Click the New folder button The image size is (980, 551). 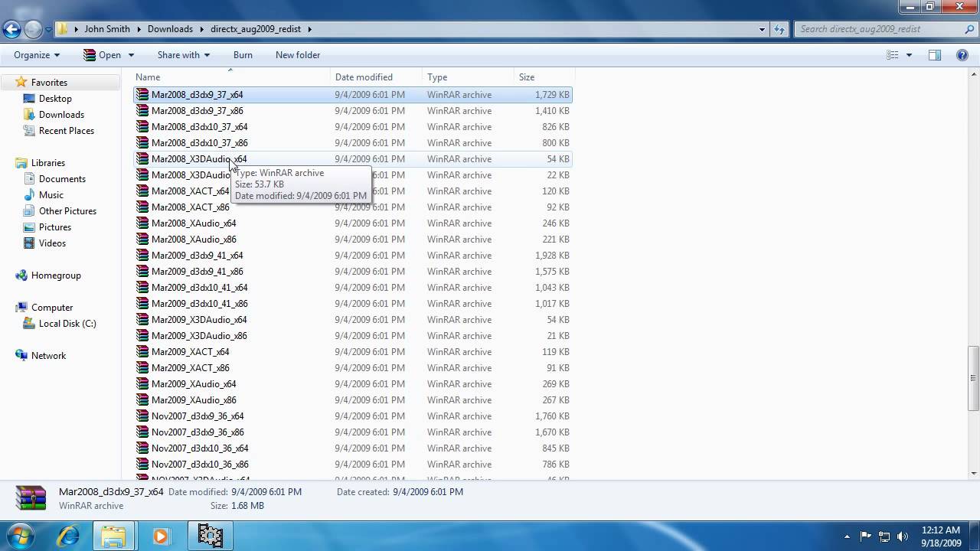click(298, 55)
